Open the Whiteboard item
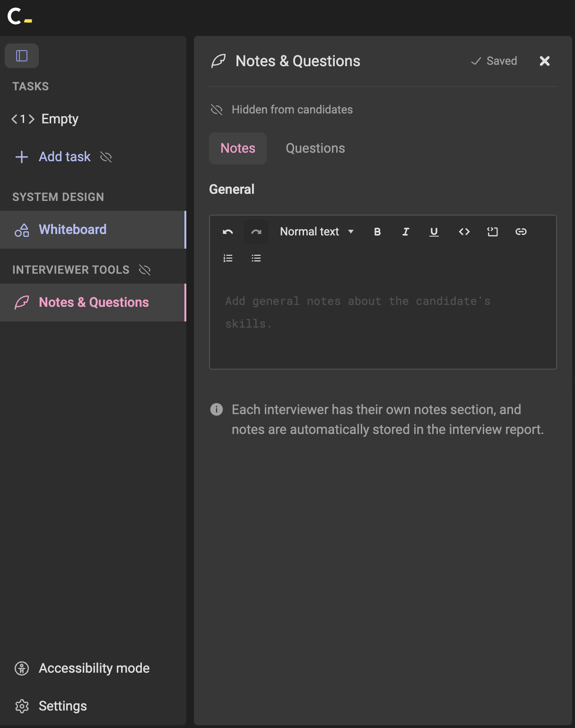Viewport: 575px width, 728px height. tap(93, 230)
